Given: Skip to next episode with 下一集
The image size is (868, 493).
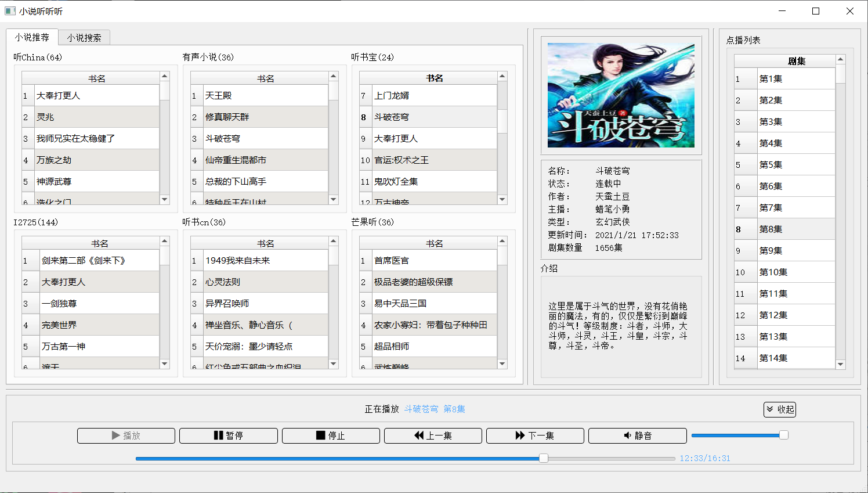Looking at the screenshot, I should 535,436.
